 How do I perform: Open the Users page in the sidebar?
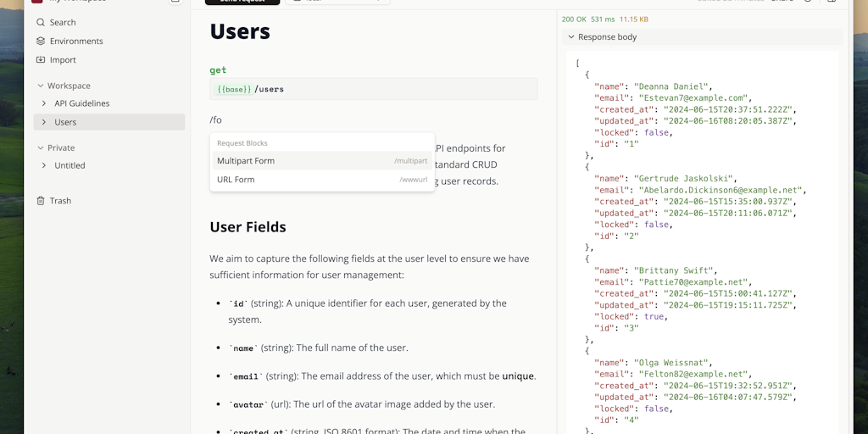(65, 122)
